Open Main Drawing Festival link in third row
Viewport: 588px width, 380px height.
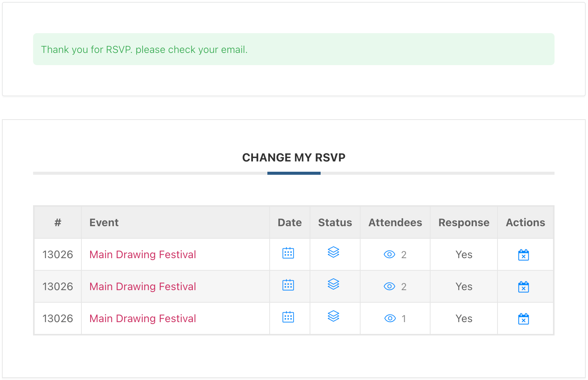143,318
